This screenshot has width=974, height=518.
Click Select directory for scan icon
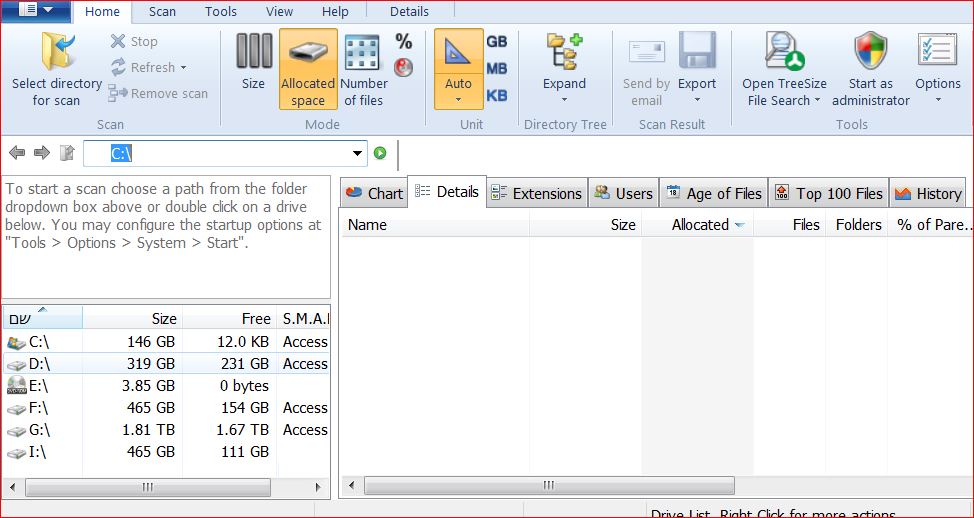pos(58,51)
